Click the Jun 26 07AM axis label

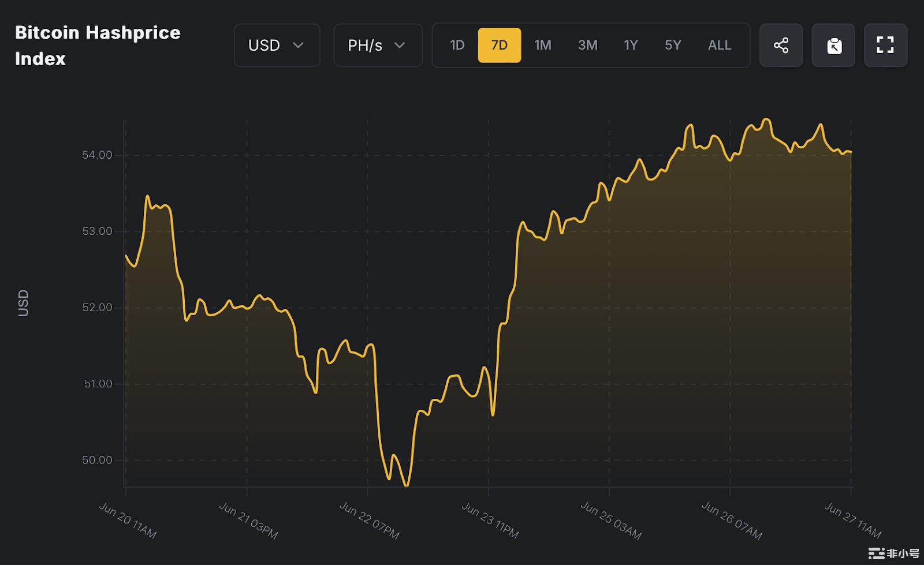coord(732,520)
